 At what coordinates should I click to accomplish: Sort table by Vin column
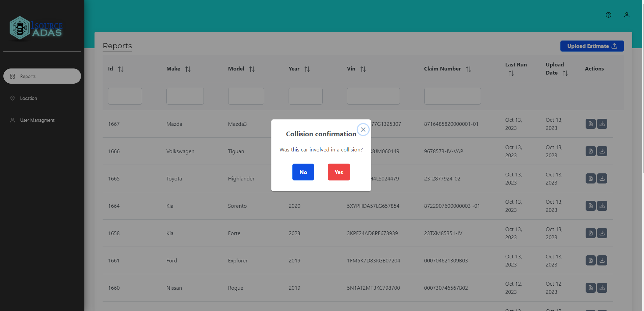[x=363, y=69]
